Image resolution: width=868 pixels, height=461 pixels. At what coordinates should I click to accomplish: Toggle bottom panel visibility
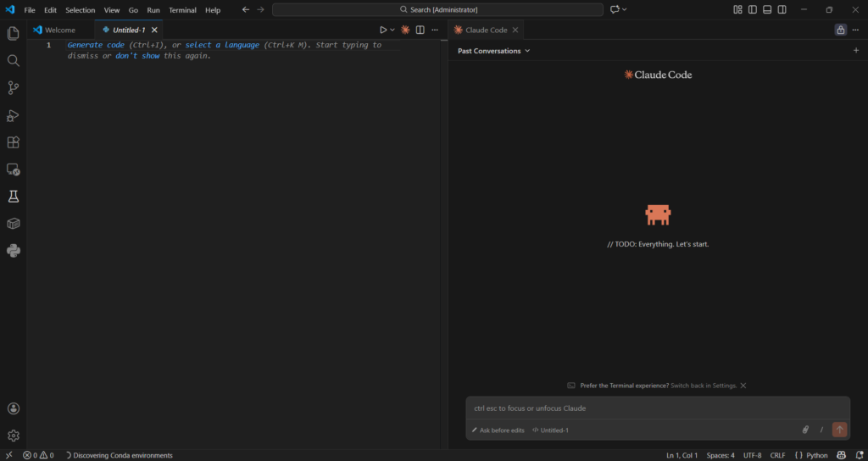[x=767, y=9]
